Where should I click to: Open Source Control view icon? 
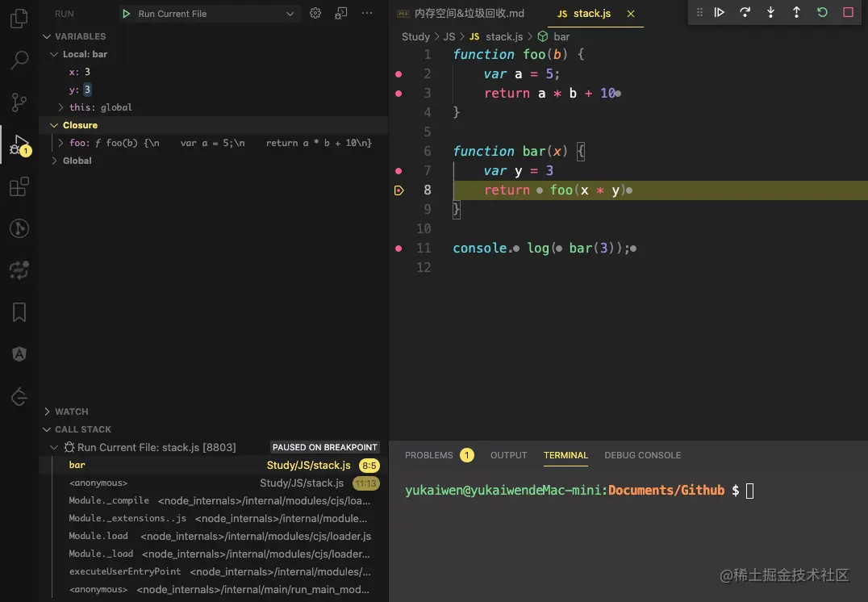click(x=19, y=102)
